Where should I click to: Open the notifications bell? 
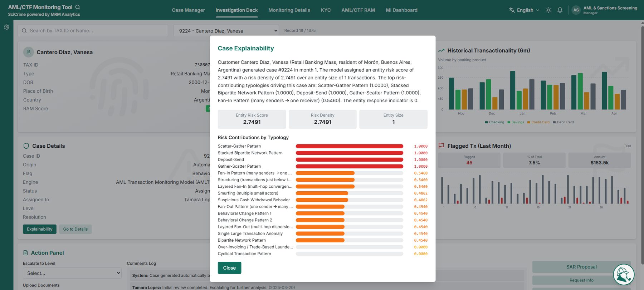click(x=560, y=10)
